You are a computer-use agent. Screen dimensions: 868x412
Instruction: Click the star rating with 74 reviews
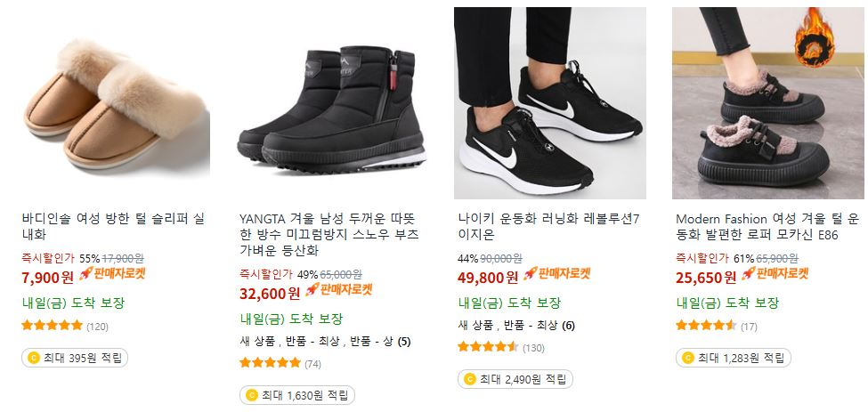tap(270, 363)
